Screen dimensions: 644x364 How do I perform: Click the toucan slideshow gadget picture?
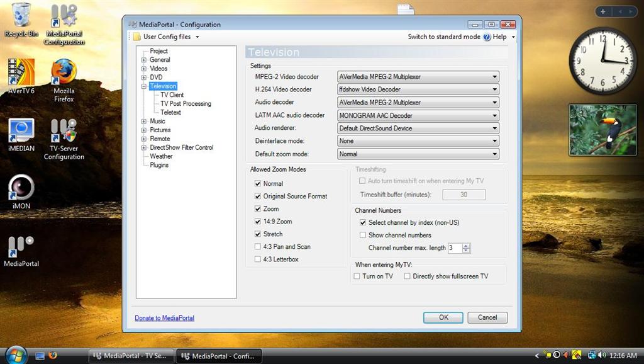tap(602, 130)
